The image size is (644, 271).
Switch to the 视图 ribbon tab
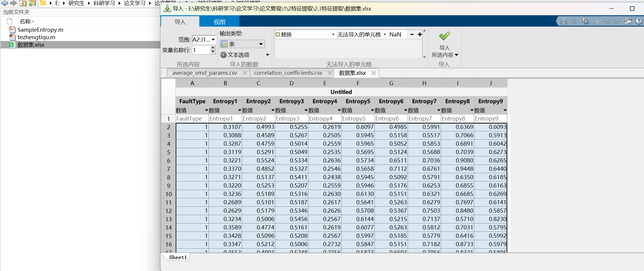point(219,22)
